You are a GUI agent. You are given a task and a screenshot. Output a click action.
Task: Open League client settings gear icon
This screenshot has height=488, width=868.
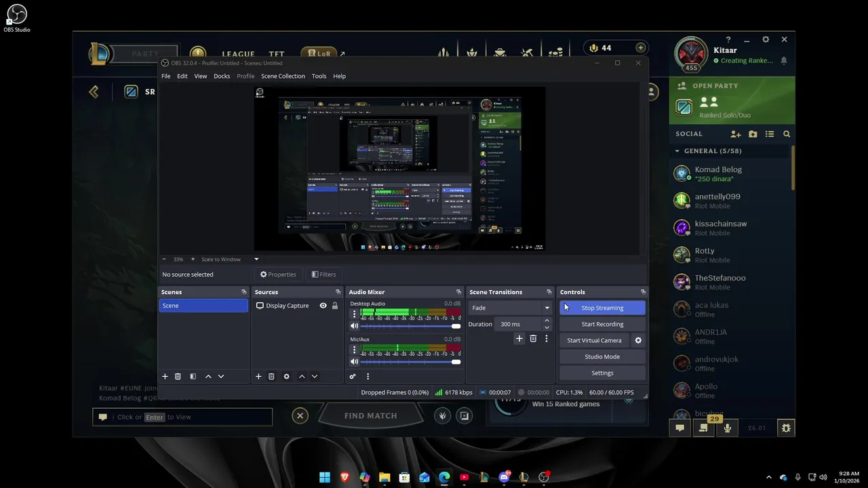tap(766, 40)
